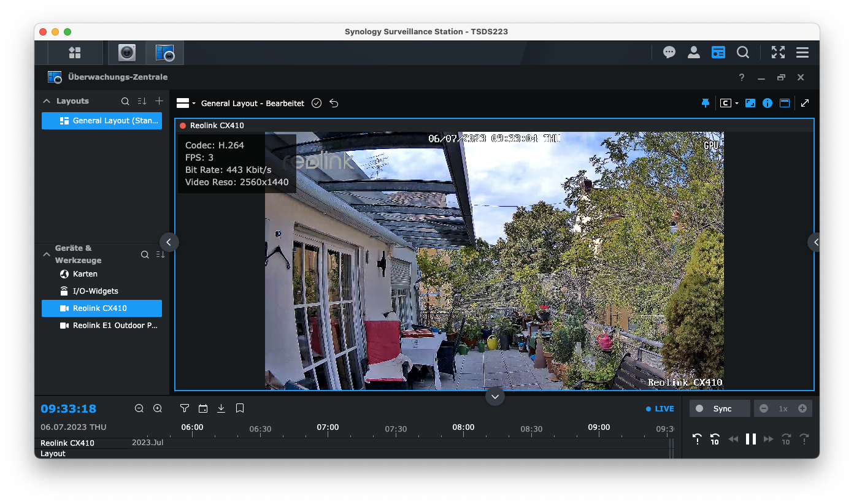Pause the video playback
The image size is (854, 504).
pyautogui.click(x=750, y=439)
